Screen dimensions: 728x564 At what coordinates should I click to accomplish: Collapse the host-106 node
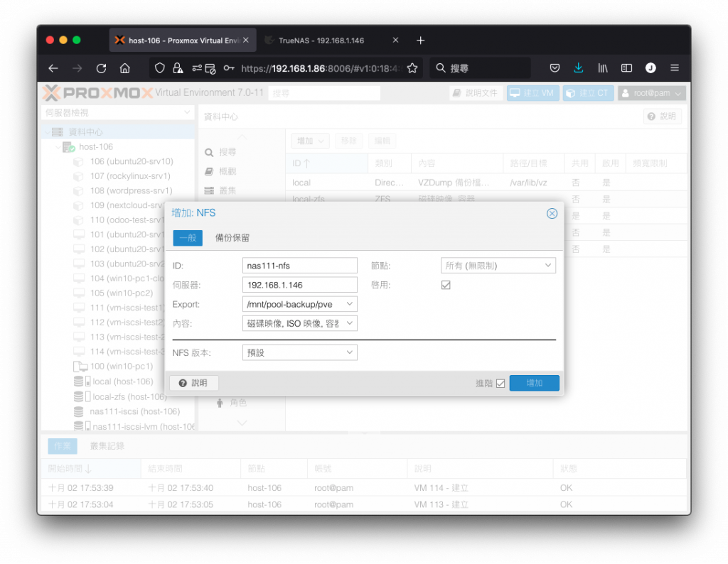(x=58, y=147)
